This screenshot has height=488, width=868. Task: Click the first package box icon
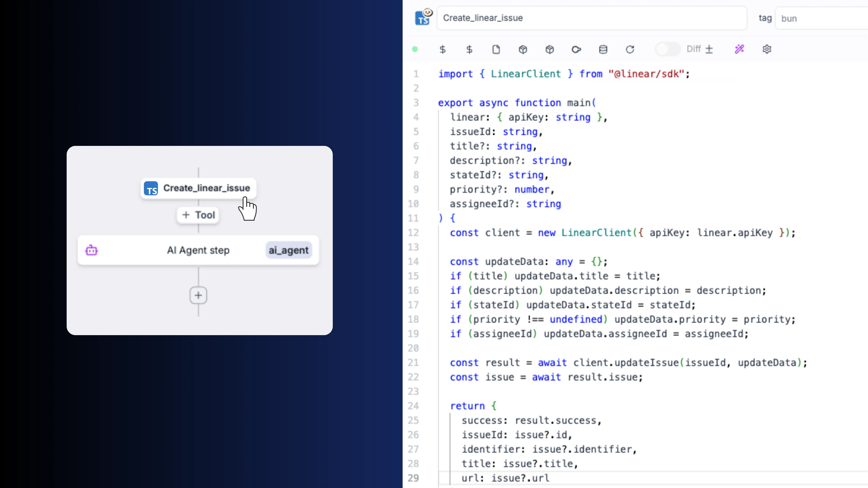[x=523, y=49]
